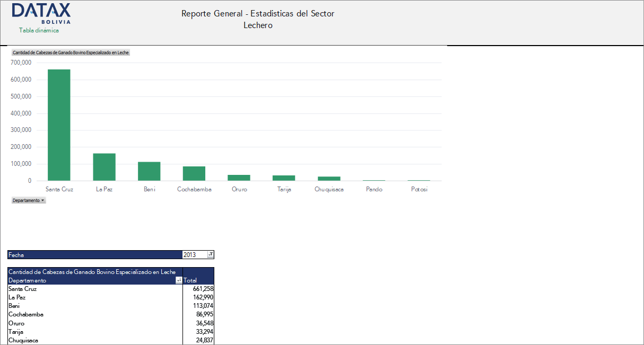Click the chart title field button
This screenshot has height=345, width=644.
71,52
